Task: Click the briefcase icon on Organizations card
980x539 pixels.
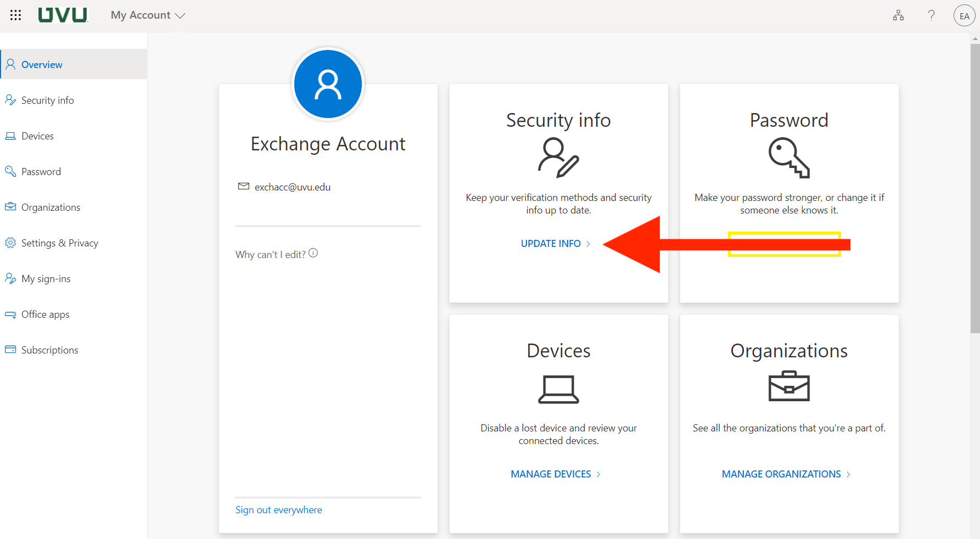Action: (789, 386)
